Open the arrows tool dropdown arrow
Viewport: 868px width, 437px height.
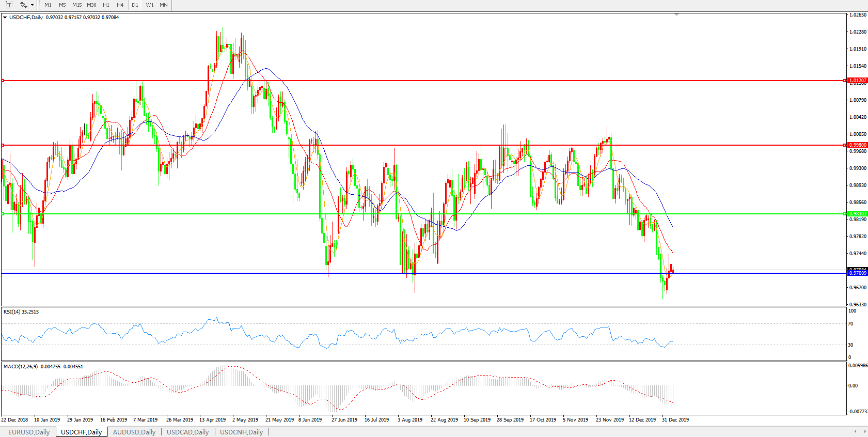[x=32, y=5]
